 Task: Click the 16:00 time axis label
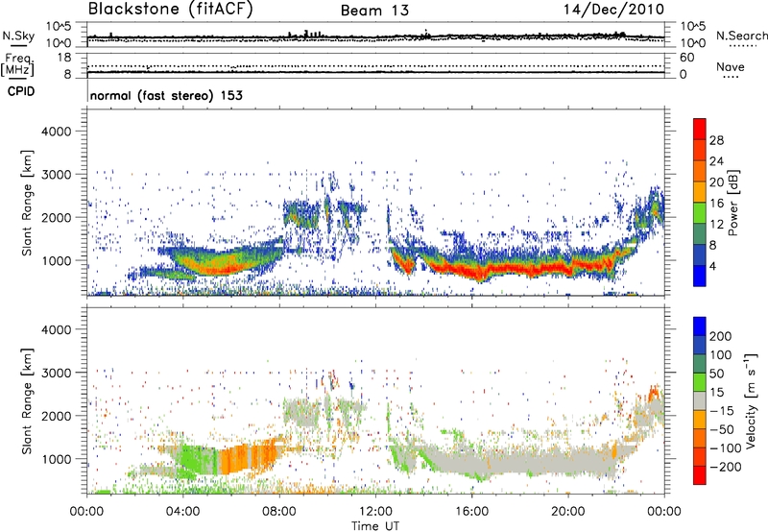click(x=471, y=512)
